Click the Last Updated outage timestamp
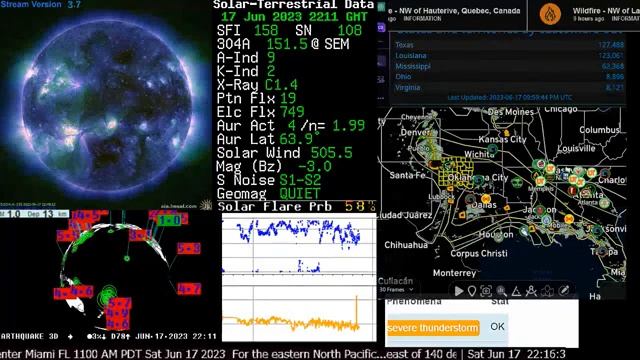The image size is (640, 360). (510, 98)
